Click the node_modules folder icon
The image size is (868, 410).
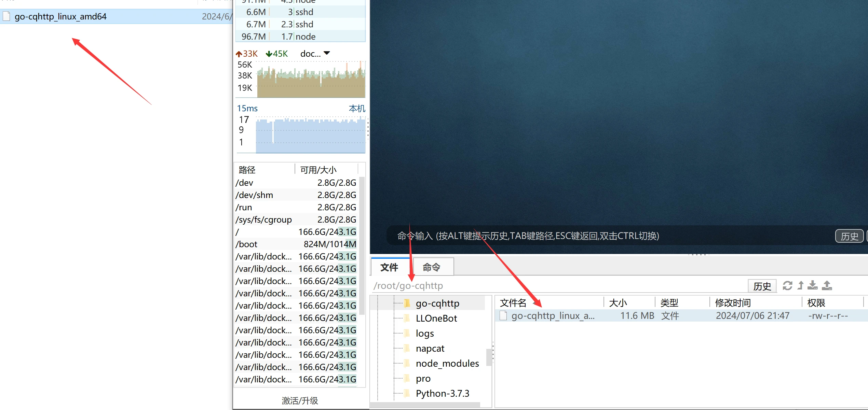click(x=407, y=363)
